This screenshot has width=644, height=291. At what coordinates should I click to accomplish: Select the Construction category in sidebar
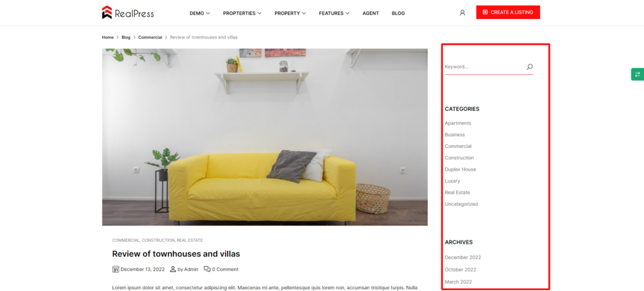(459, 157)
